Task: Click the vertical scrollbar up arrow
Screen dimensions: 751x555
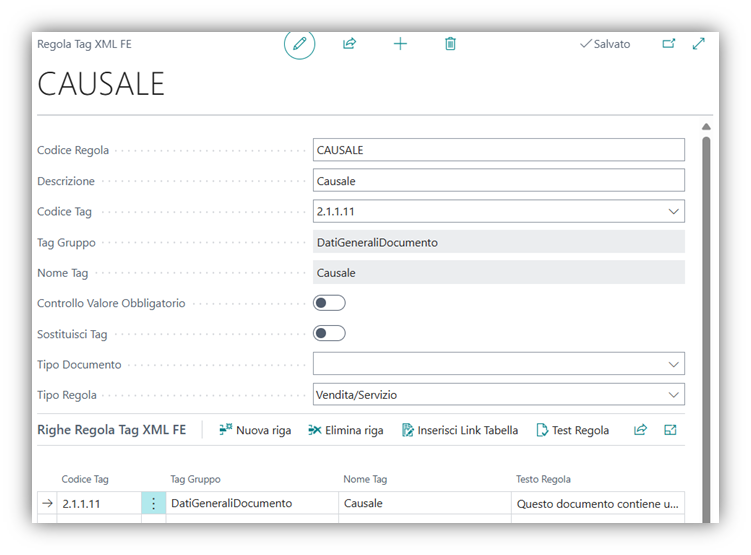Action: coord(706,127)
